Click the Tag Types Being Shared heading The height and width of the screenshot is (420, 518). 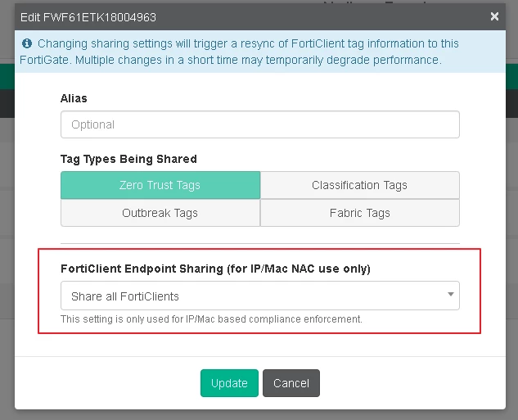(128, 159)
